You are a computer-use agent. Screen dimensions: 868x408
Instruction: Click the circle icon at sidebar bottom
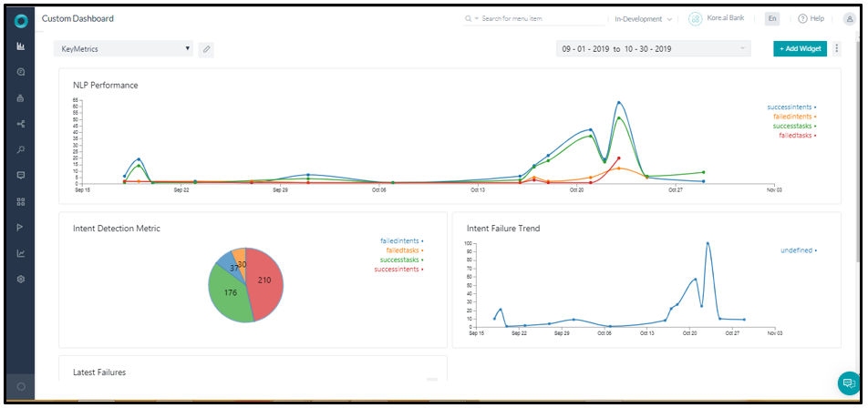tap(21, 386)
